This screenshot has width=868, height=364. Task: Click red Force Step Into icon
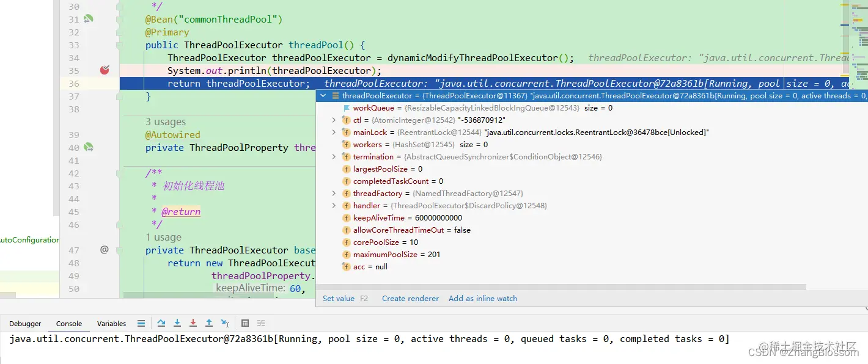[x=193, y=323]
